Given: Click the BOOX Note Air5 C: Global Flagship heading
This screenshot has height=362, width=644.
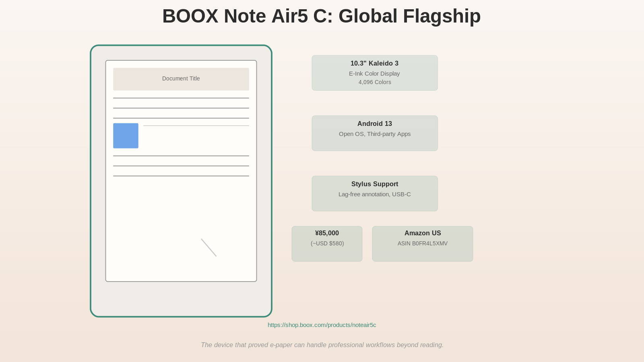Looking at the screenshot, I should point(322,16).
